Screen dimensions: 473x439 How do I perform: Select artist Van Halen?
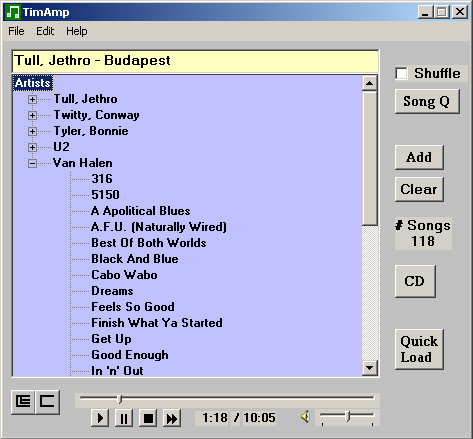(83, 163)
